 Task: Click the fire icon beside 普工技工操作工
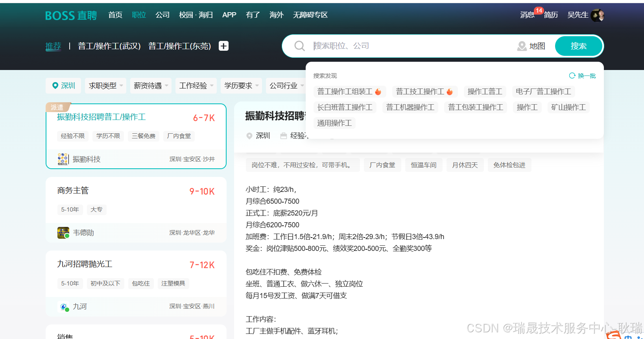450,92
